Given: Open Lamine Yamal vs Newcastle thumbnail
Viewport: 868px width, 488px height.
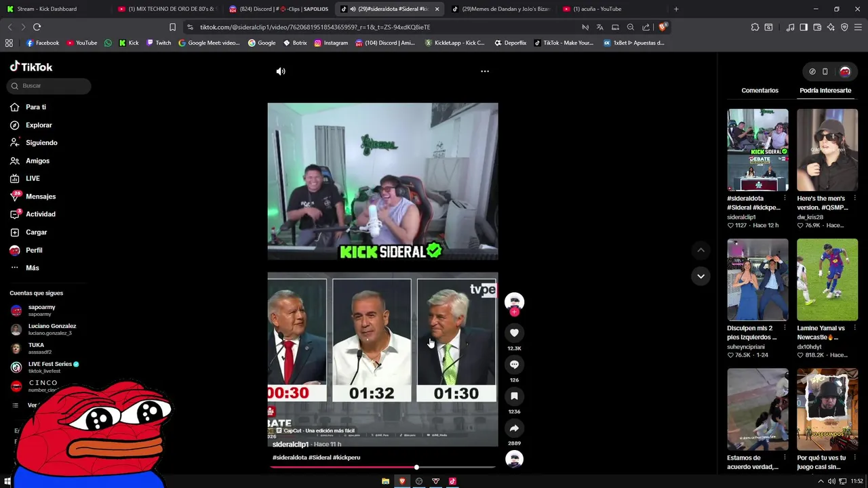Looking at the screenshot, I should coord(827,279).
